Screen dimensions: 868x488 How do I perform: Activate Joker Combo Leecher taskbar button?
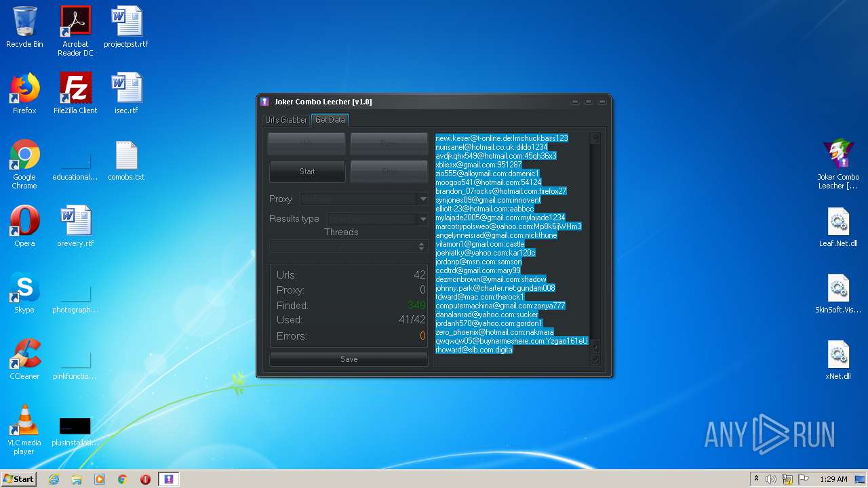pyautogui.click(x=169, y=479)
